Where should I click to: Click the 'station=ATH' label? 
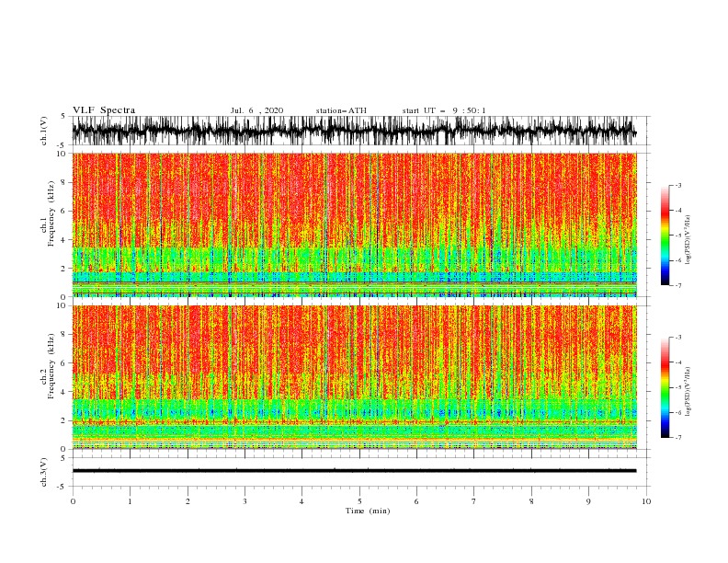point(341,110)
